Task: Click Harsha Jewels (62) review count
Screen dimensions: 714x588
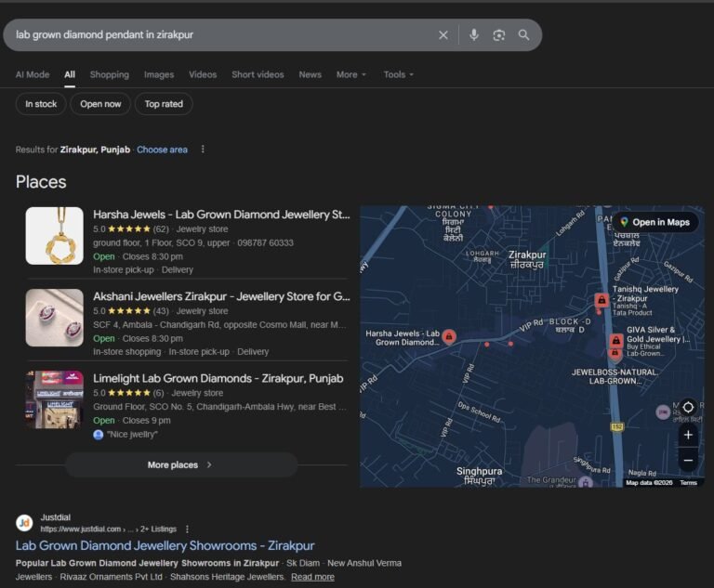Action: (161, 229)
